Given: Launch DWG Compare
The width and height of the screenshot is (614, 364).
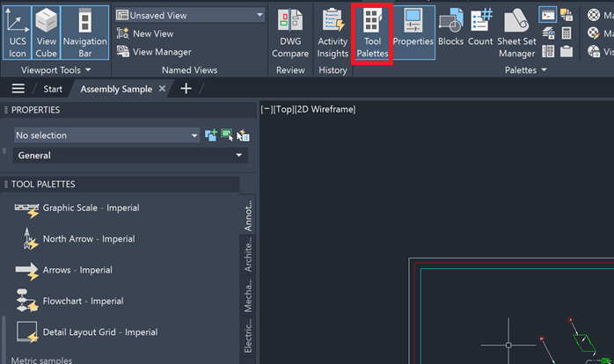Looking at the screenshot, I should coord(290,33).
